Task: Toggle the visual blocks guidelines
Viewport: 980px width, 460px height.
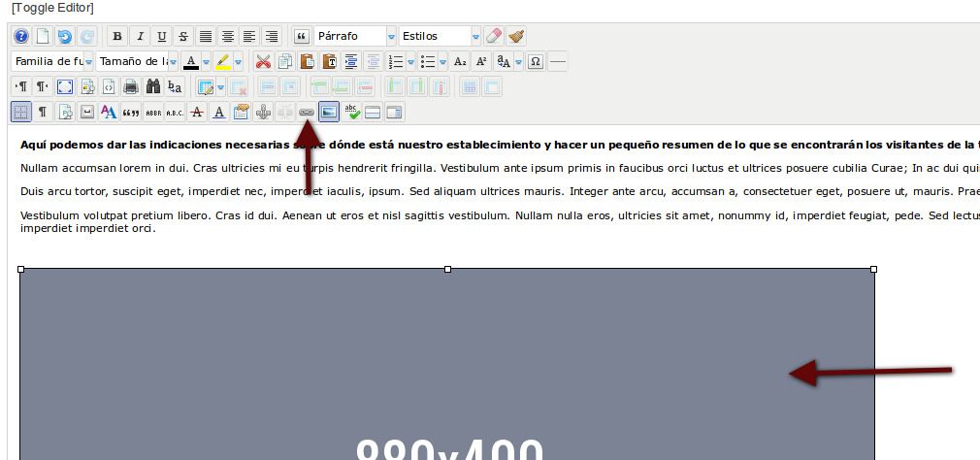Action: click(x=21, y=112)
